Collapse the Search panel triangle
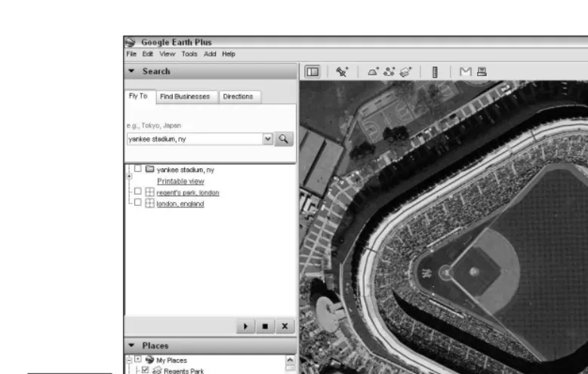588x374 pixels. pyautogui.click(x=131, y=71)
